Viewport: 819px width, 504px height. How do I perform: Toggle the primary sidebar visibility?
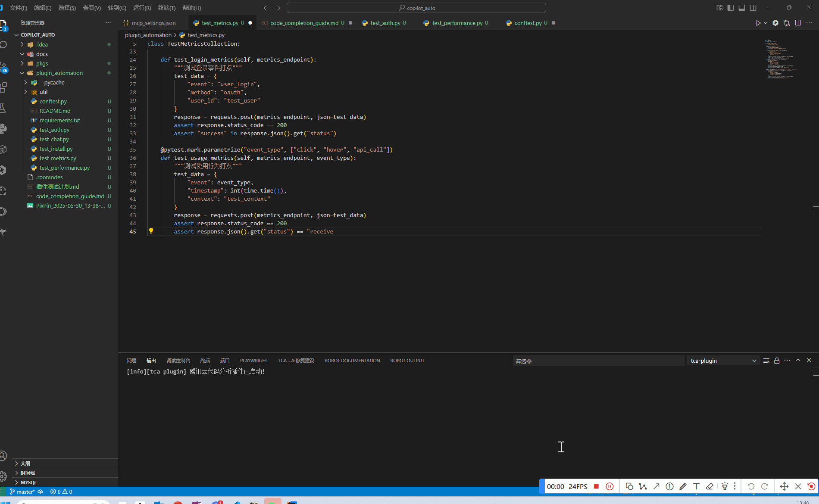[730, 8]
